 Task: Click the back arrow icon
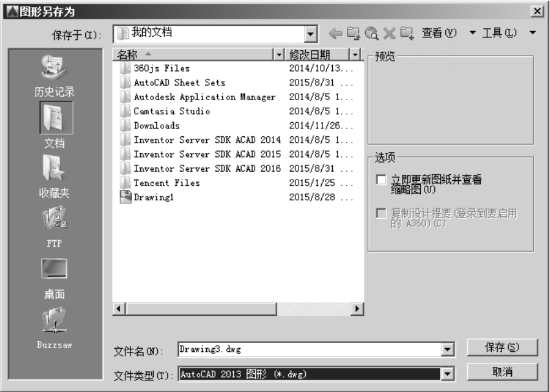point(335,34)
